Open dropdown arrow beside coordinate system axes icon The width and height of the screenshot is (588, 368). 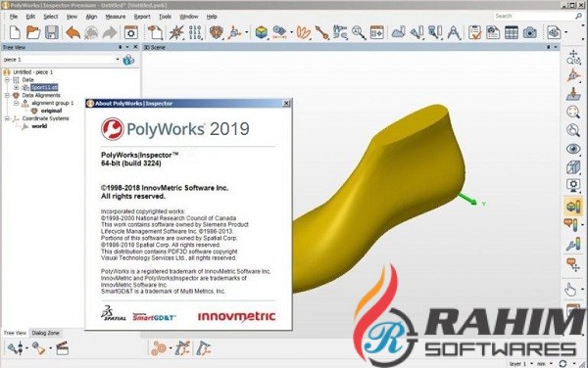[246, 32]
